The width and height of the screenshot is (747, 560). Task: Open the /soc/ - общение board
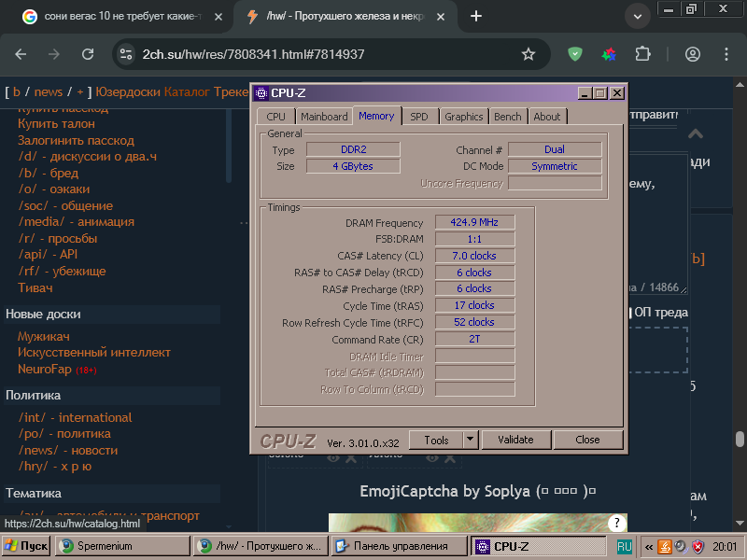[65, 205]
